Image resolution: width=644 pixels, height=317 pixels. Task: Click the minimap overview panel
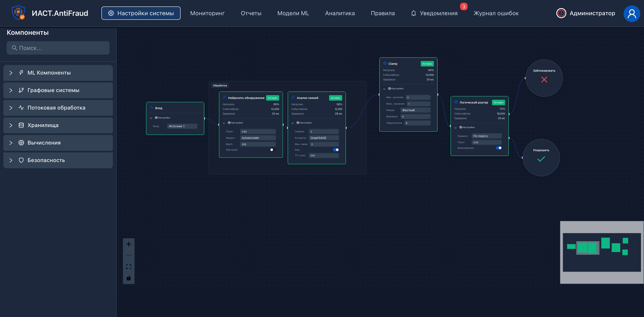602,252
